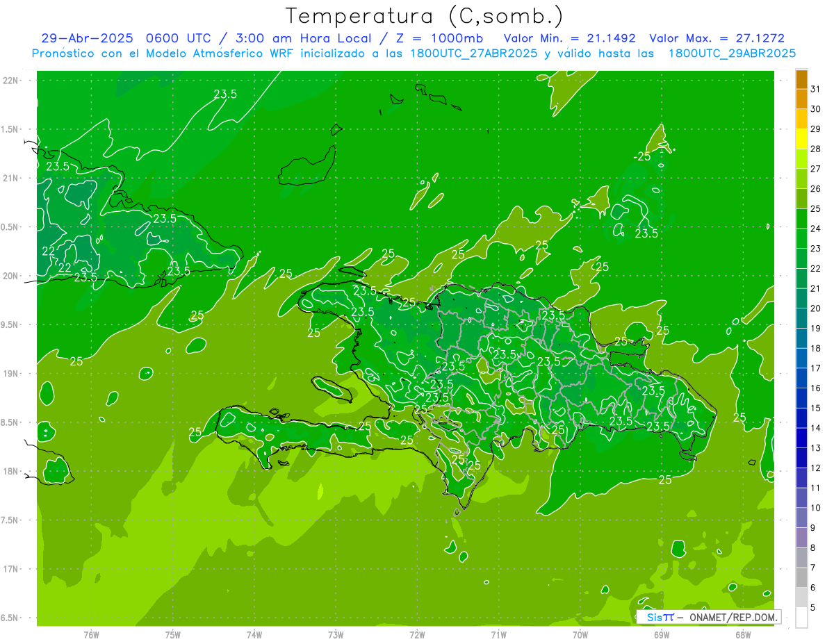Click the legend value '22'
834x644 pixels.
click(815, 268)
